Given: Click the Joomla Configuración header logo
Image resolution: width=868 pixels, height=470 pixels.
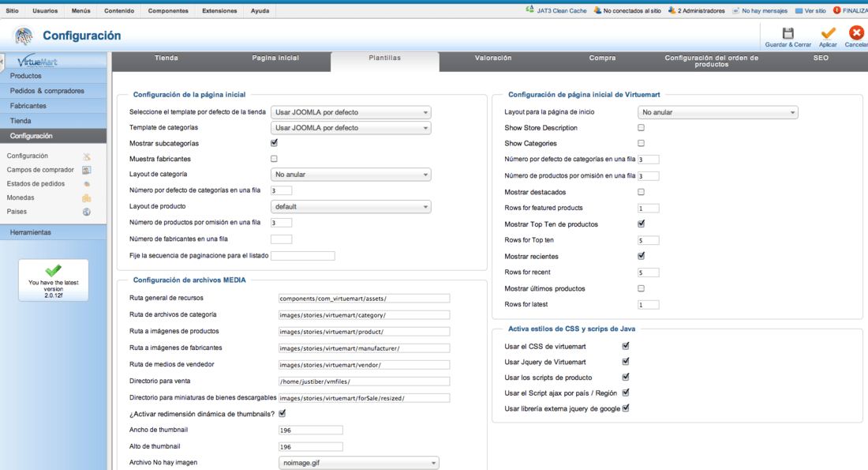Looking at the screenshot, I should (23, 36).
